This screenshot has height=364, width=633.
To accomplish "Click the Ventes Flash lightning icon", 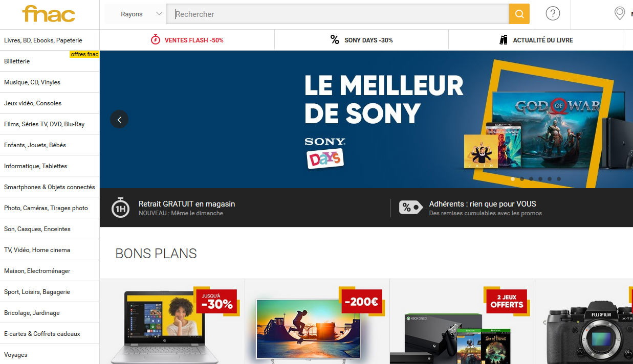I will [156, 40].
